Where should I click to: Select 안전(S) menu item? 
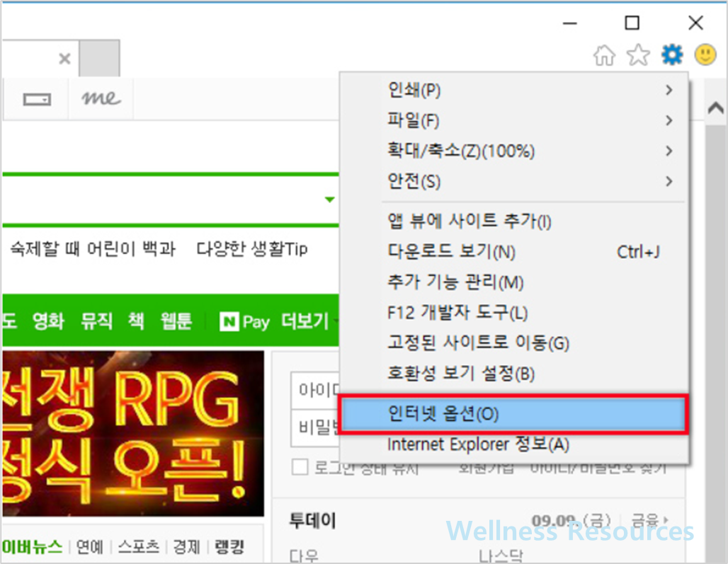513,181
